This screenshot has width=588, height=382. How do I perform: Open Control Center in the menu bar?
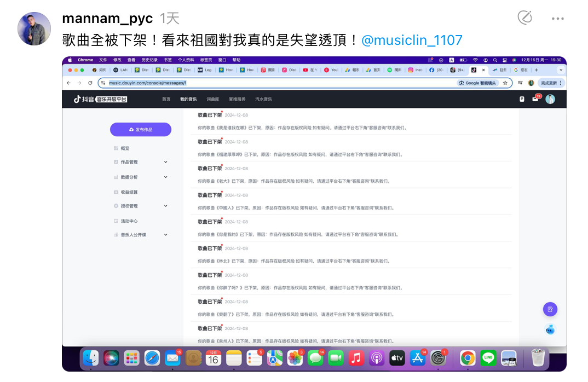505,60
